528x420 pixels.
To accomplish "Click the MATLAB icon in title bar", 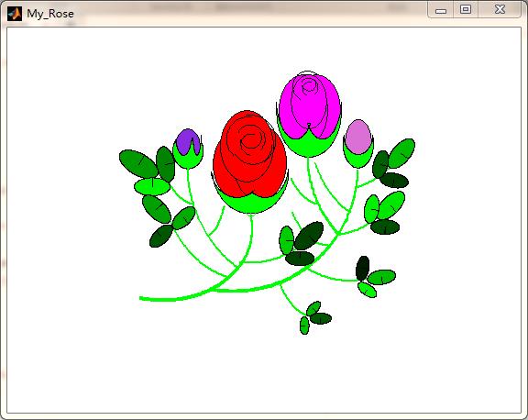I will [x=15, y=14].
